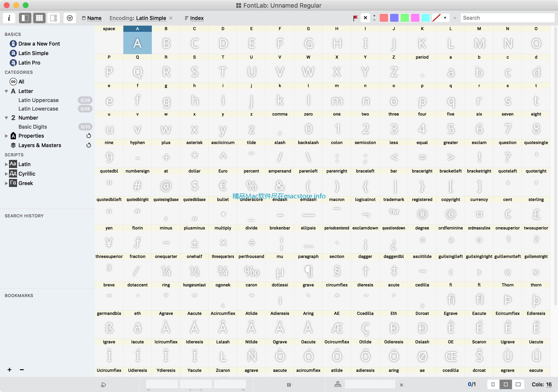Image resolution: width=558 pixels, height=392 pixels.
Task: Add a bookmark with plus button
Action: pos(9,370)
